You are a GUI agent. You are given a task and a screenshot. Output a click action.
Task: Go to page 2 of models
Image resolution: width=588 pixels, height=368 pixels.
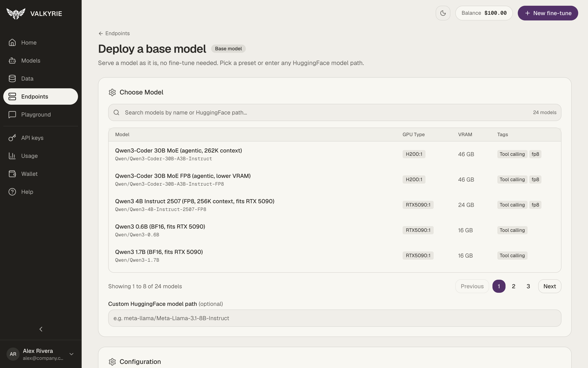click(x=513, y=286)
